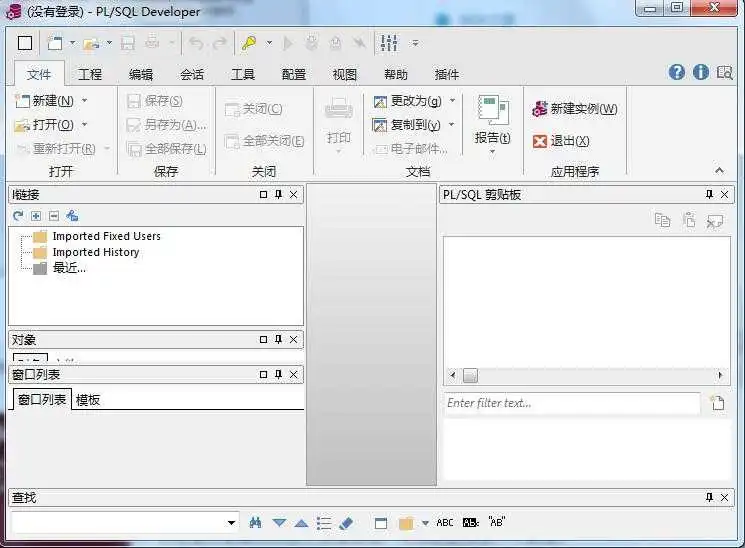The image size is (745, 548).
Task: Open the search text combo box dropdown
Action: click(231, 523)
